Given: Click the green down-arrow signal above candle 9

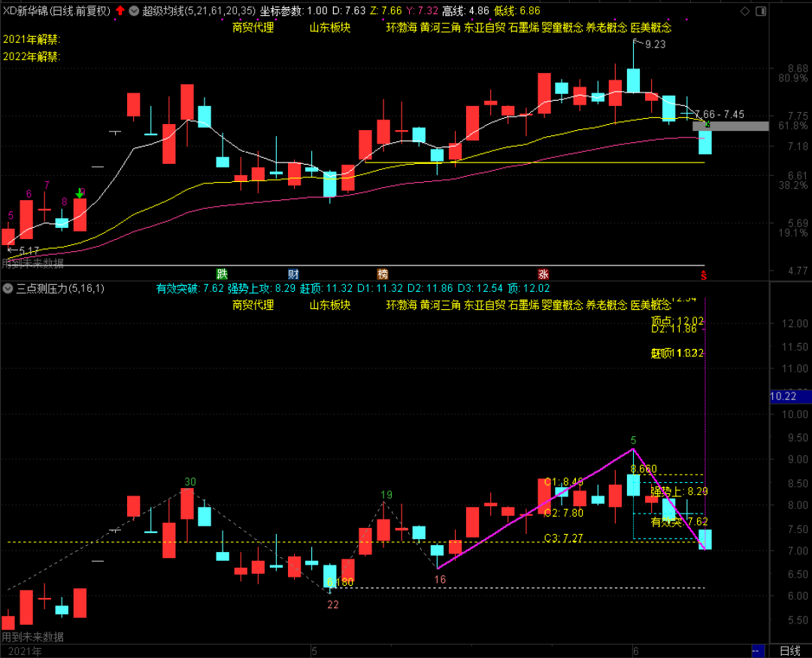Looking at the screenshot, I should pyautogui.click(x=79, y=193).
